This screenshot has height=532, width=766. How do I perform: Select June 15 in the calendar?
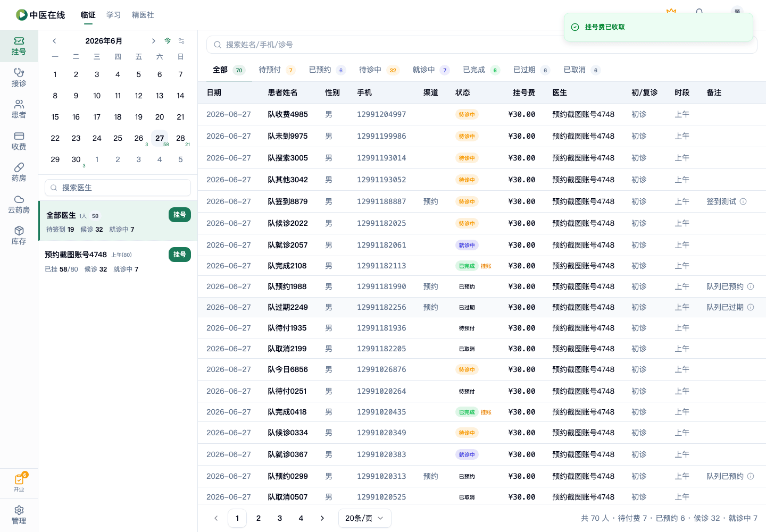coord(55,117)
